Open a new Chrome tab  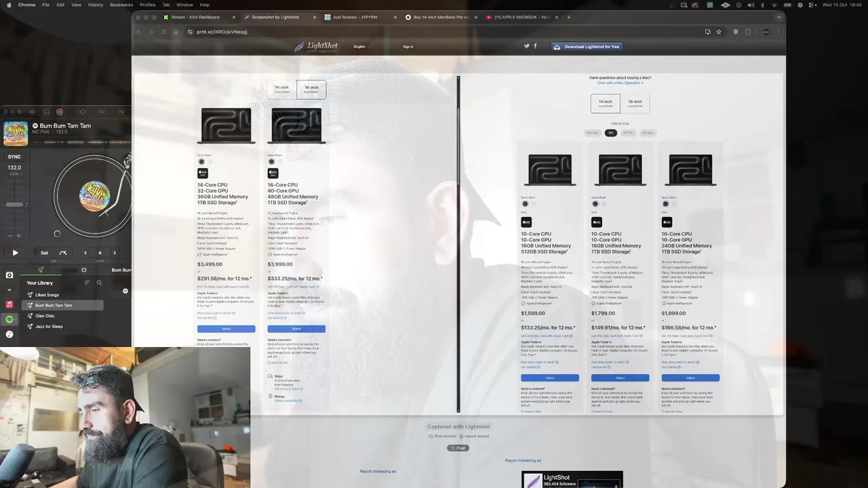(569, 17)
